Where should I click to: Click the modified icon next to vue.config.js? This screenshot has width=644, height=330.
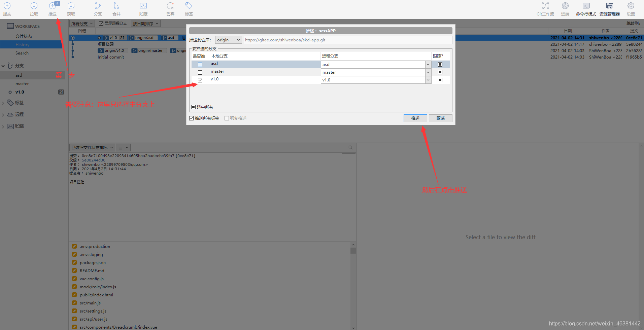pos(74,279)
